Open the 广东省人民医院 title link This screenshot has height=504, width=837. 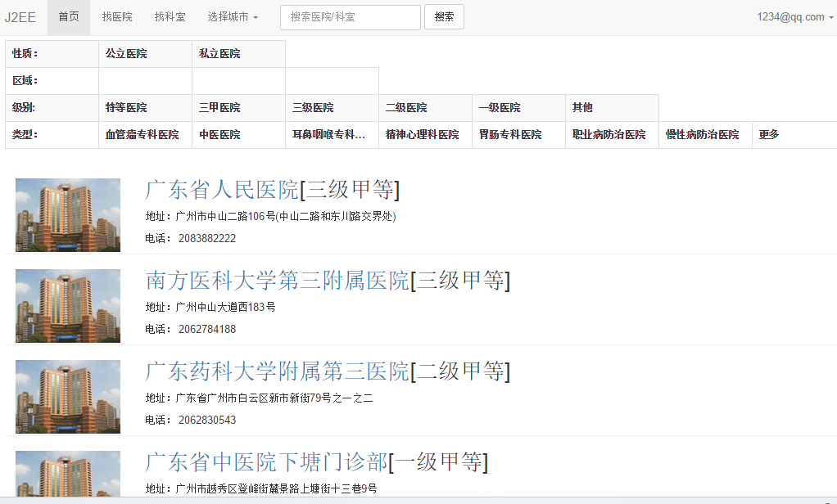coord(221,190)
